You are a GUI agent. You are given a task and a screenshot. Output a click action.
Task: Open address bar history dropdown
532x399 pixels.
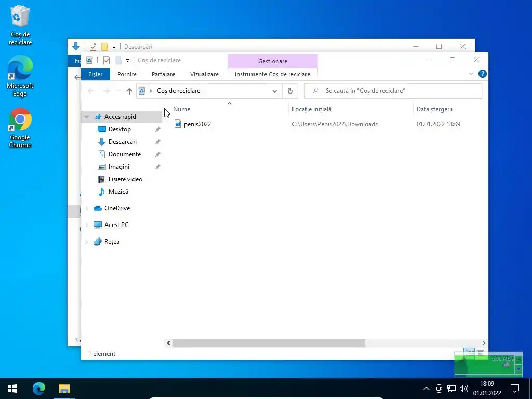[275, 91]
